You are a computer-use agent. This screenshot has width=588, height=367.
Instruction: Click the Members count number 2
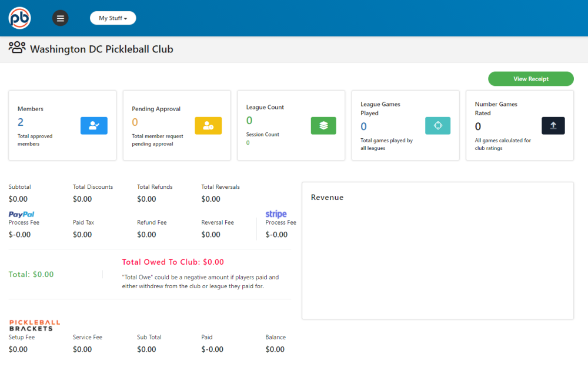[21, 122]
